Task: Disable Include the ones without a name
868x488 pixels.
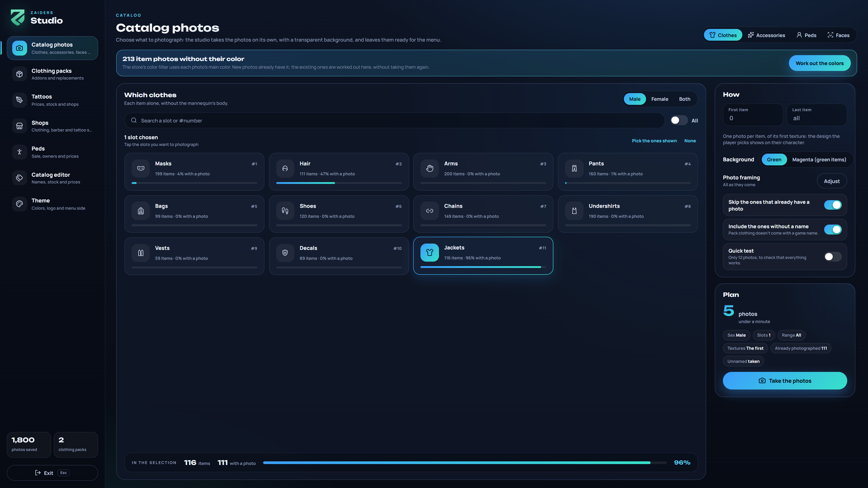Action: 833,229
